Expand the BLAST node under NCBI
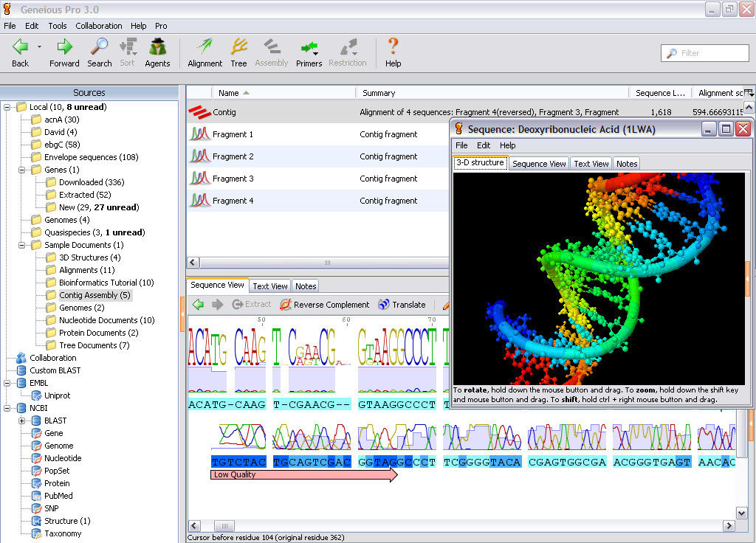 [22, 421]
